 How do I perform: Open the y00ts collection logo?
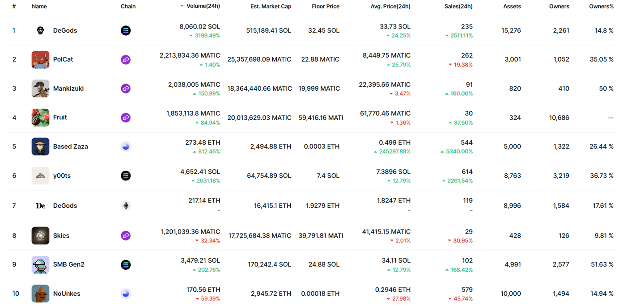click(x=40, y=176)
